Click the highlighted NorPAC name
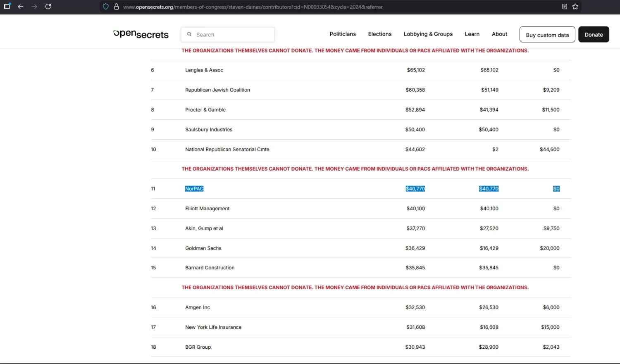 coord(194,189)
